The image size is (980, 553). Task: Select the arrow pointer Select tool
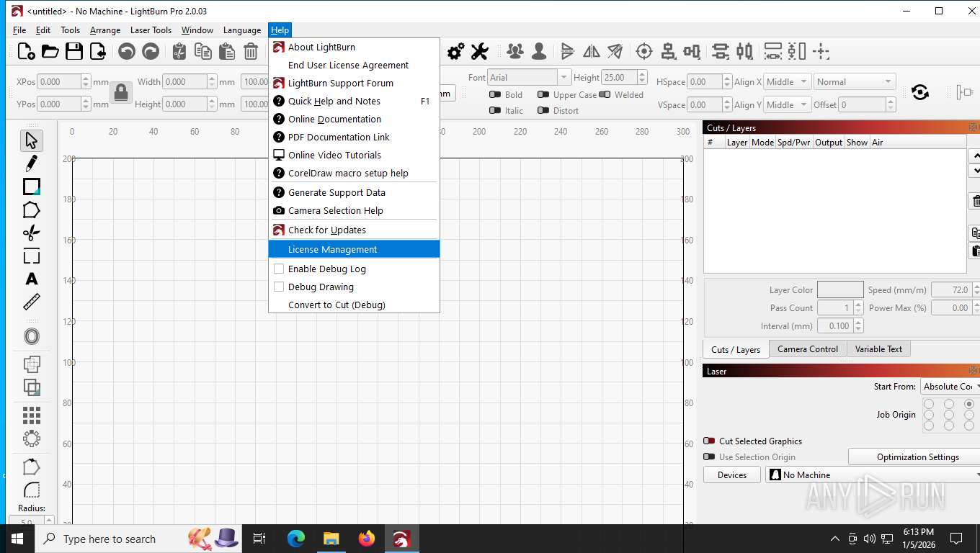coord(31,140)
